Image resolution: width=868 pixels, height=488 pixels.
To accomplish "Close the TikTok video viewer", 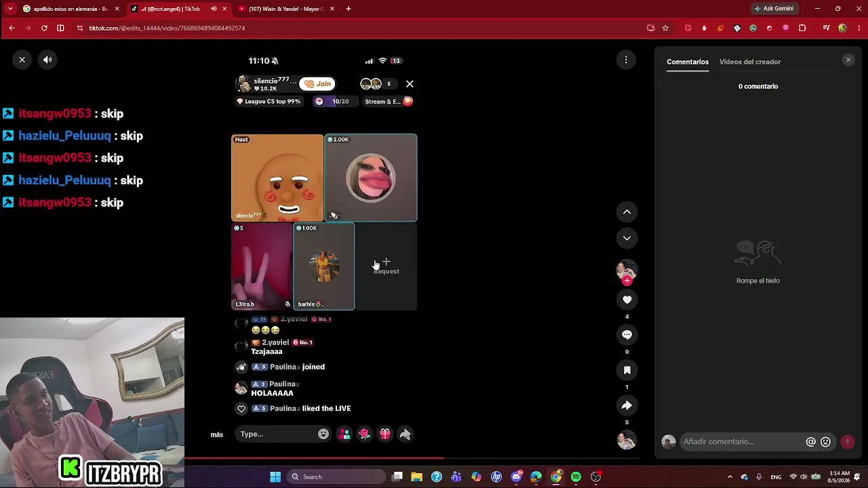I will click(x=22, y=60).
